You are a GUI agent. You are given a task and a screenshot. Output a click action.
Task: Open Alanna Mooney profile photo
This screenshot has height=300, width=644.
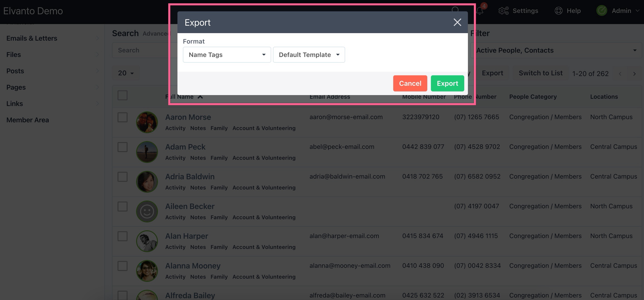click(x=147, y=271)
